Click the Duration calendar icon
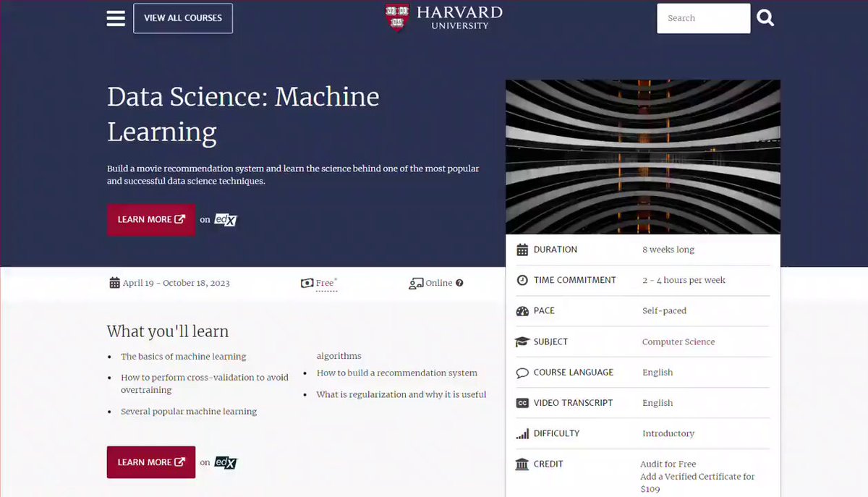868x497 pixels. coord(522,250)
